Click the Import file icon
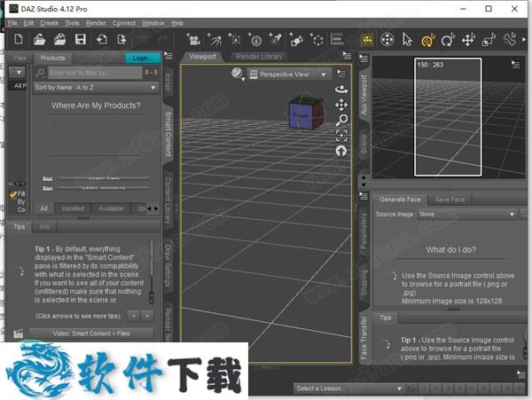Image resolution: width=532 pixels, height=400 pixels. click(x=101, y=39)
